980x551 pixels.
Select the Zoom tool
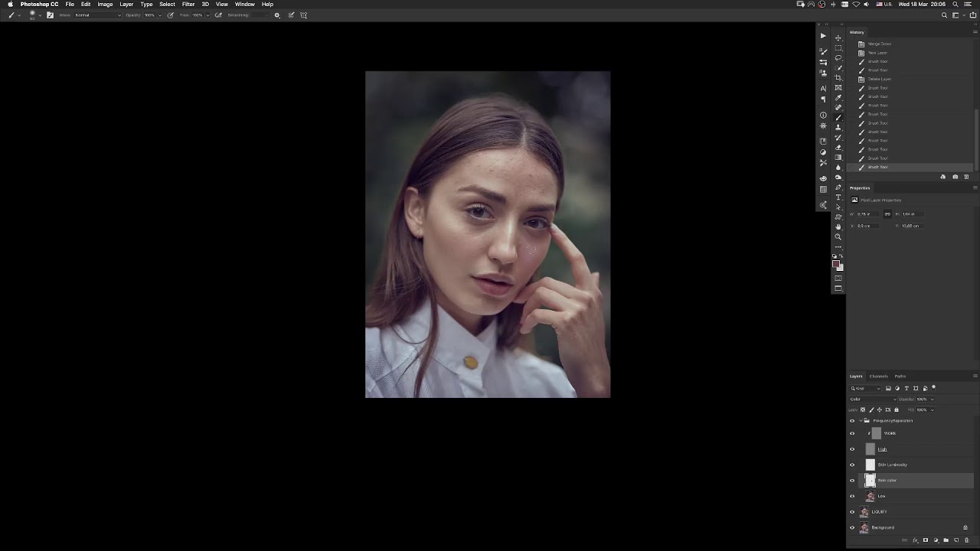tap(838, 236)
